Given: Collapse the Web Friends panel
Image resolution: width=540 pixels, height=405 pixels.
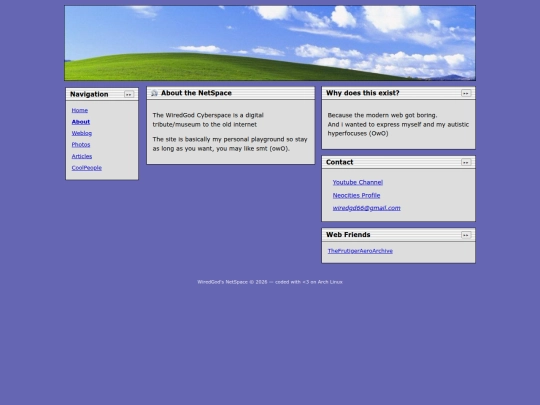Looking at the screenshot, I should tap(466, 235).
